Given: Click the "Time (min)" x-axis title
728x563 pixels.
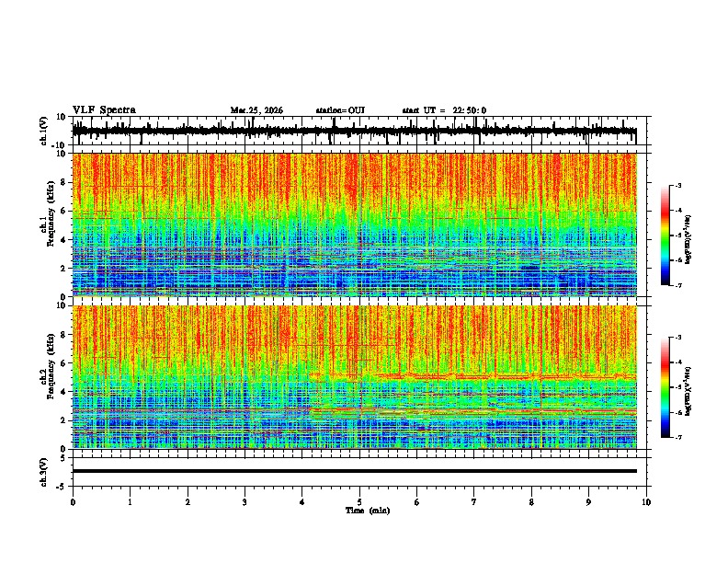Looking at the screenshot, I should (368, 511).
